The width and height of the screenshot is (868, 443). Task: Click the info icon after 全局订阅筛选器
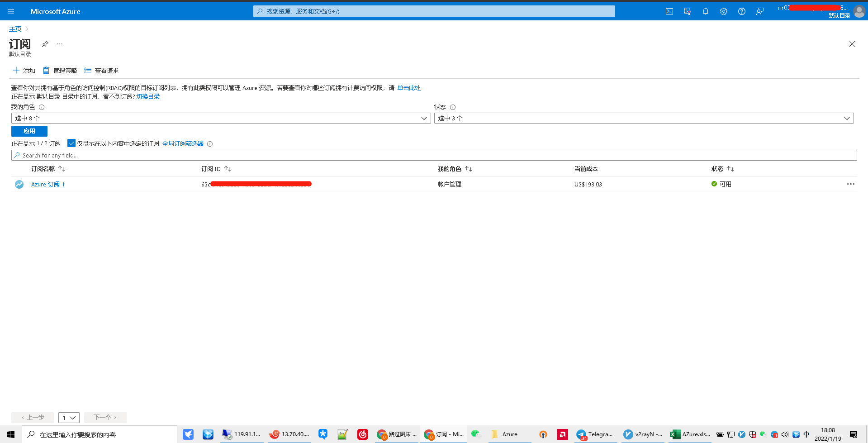pos(210,144)
